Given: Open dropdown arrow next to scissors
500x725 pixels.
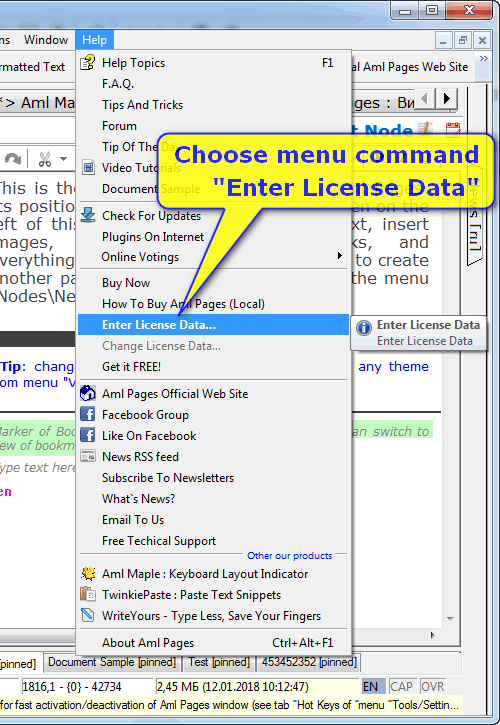Looking at the screenshot, I should point(63,159).
